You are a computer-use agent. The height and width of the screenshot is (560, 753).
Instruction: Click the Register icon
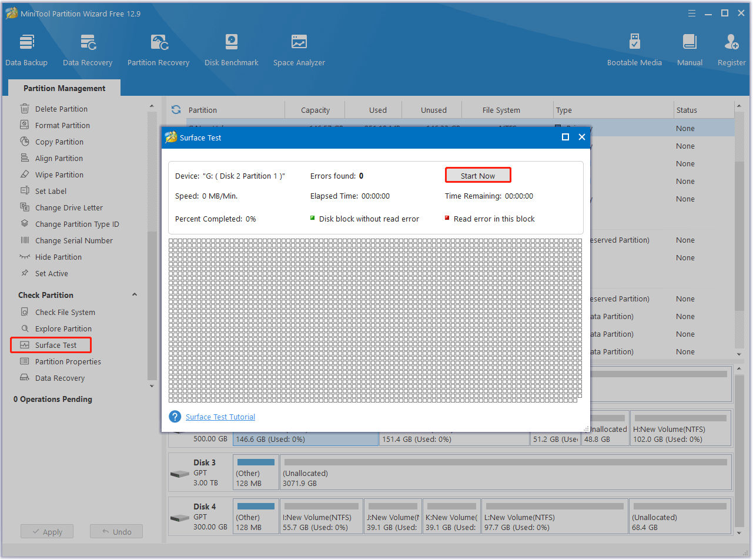731,42
